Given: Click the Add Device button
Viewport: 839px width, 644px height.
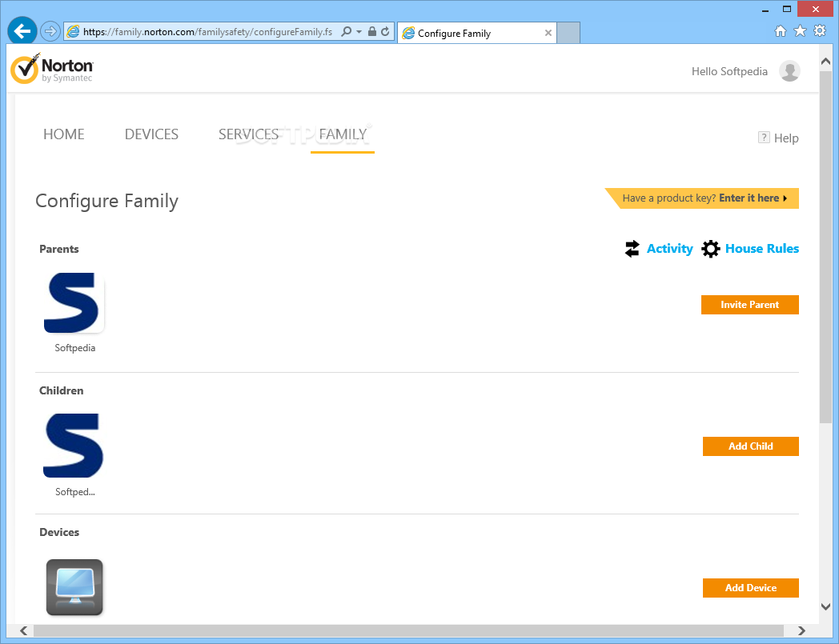Looking at the screenshot, I should pos(750,588).
